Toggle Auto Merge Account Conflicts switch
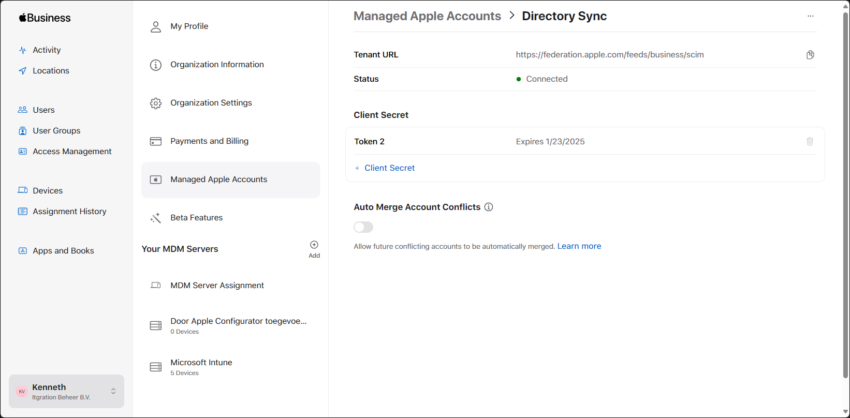The image size is (850, 418). (363, 227)
